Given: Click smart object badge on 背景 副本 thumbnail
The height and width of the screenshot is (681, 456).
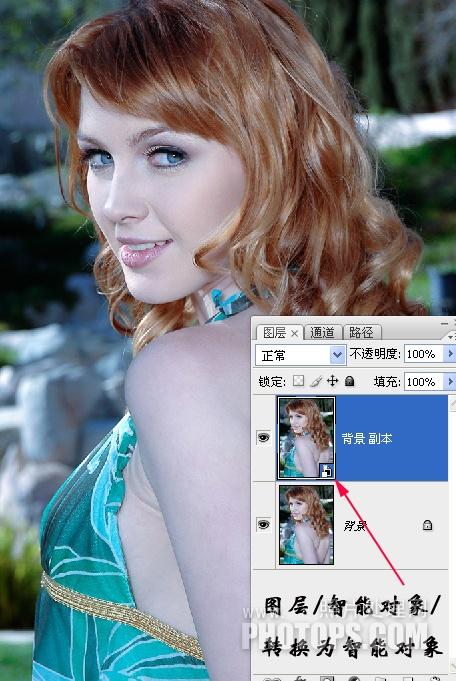Looking at the screenshot, I should click(327, 471).
